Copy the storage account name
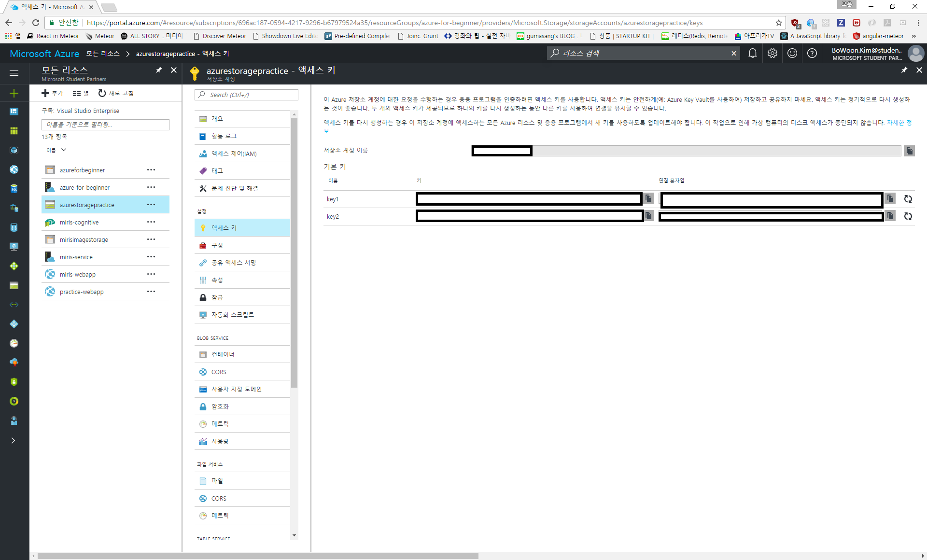927x560 pixels. [x=909, y=151]
